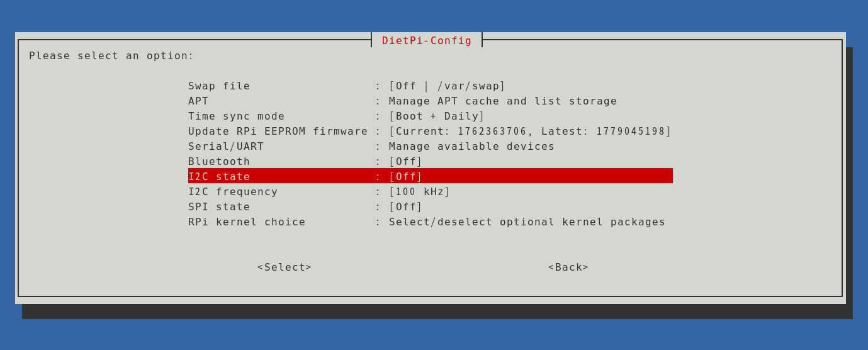
Task: Click the [Boot + Daily] value
Action: pyautogui.click(x=437, y=116)
